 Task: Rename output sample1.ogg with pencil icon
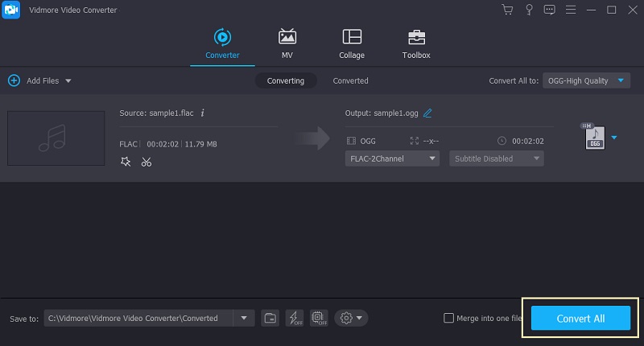(x=427, y=113)
